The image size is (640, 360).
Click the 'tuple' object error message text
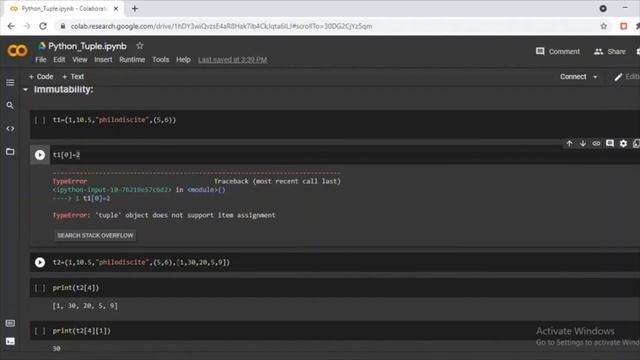(x=185, y=215)
